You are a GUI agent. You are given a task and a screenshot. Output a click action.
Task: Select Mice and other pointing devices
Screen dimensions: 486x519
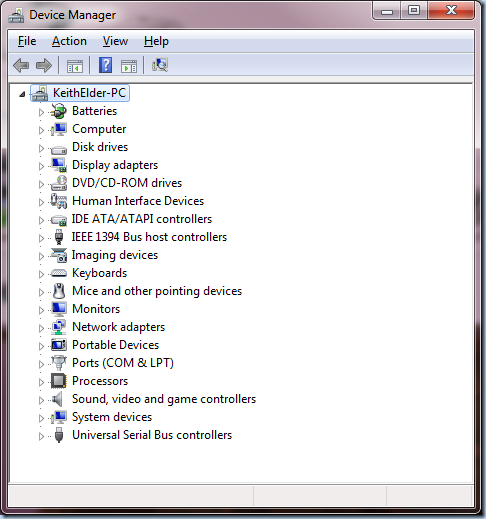(x=157, y=291)
